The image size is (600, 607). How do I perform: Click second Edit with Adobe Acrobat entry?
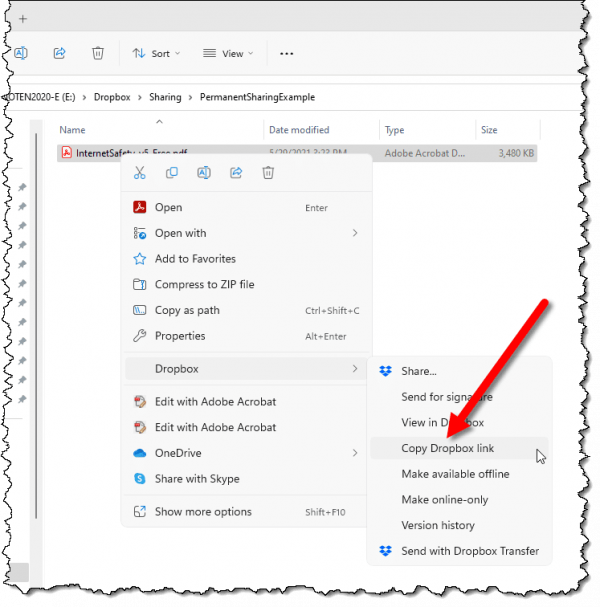(246, 427)
